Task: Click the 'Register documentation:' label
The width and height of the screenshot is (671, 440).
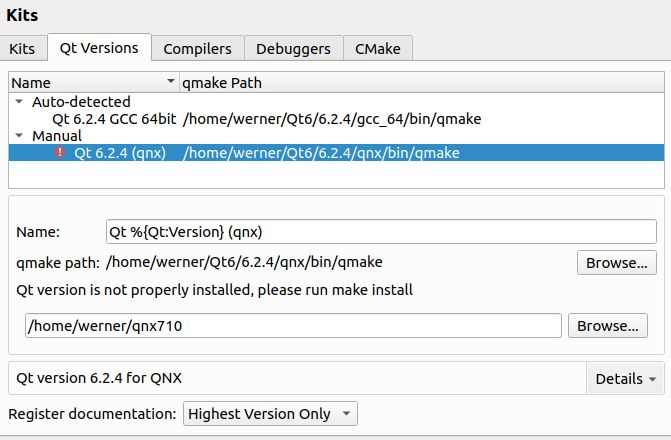Action: tap(92, 414)
